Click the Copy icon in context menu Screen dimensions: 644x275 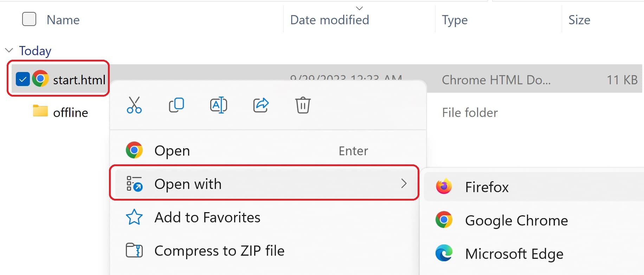point(176,105)
